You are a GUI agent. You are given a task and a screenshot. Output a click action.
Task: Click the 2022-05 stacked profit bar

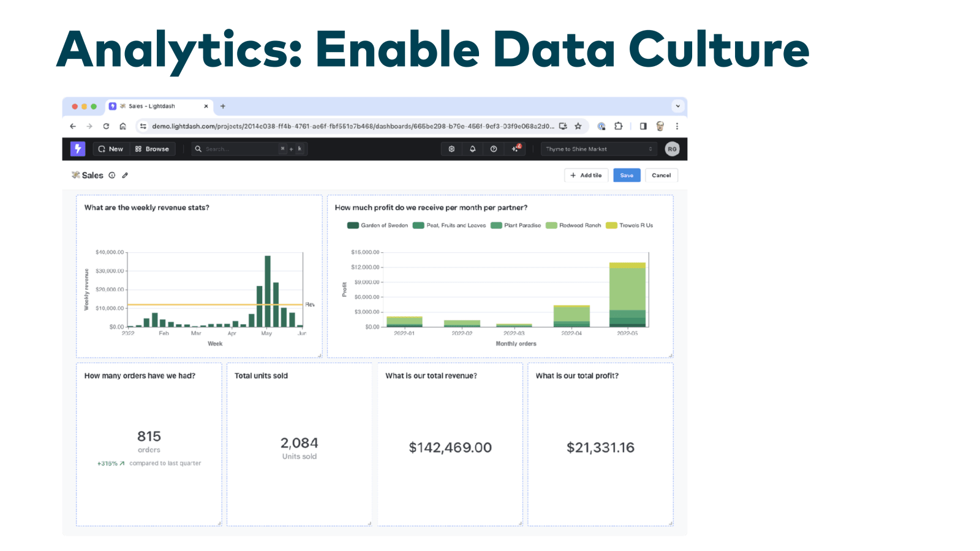[627, 294]
